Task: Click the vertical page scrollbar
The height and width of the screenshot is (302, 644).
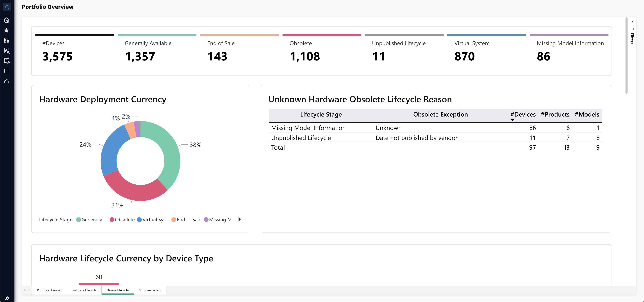Action: [x=627, y=55]
